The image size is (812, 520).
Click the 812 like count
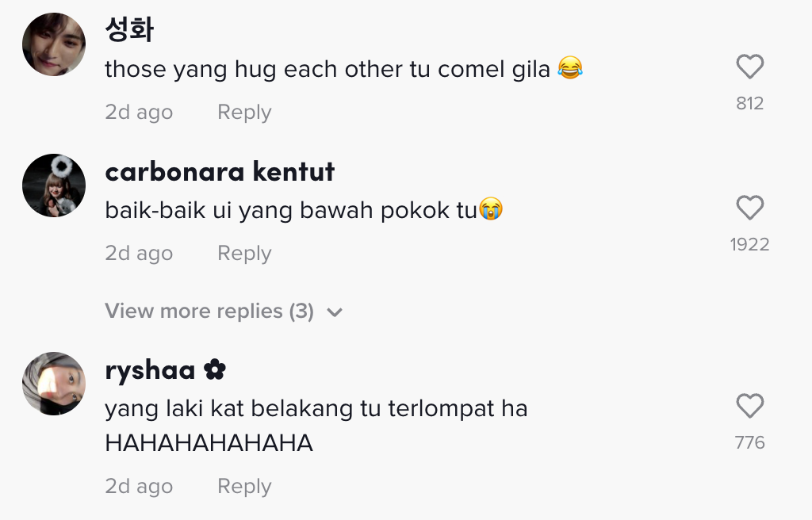click(x=749, y=103)
